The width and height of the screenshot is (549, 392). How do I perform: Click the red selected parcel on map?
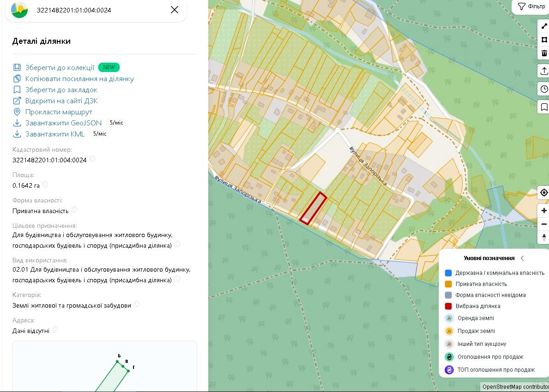point(313,208)
